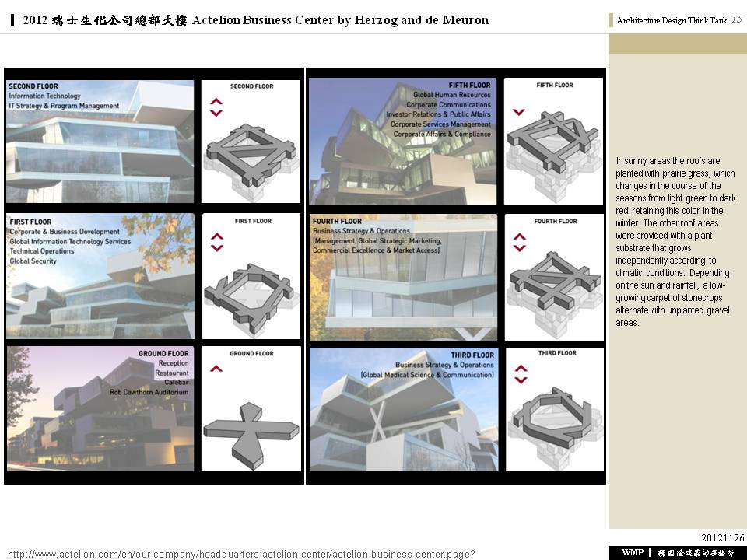Click the up arrow in Second Floor panel
Screen dimensions: 747x560
pos(216,101)
